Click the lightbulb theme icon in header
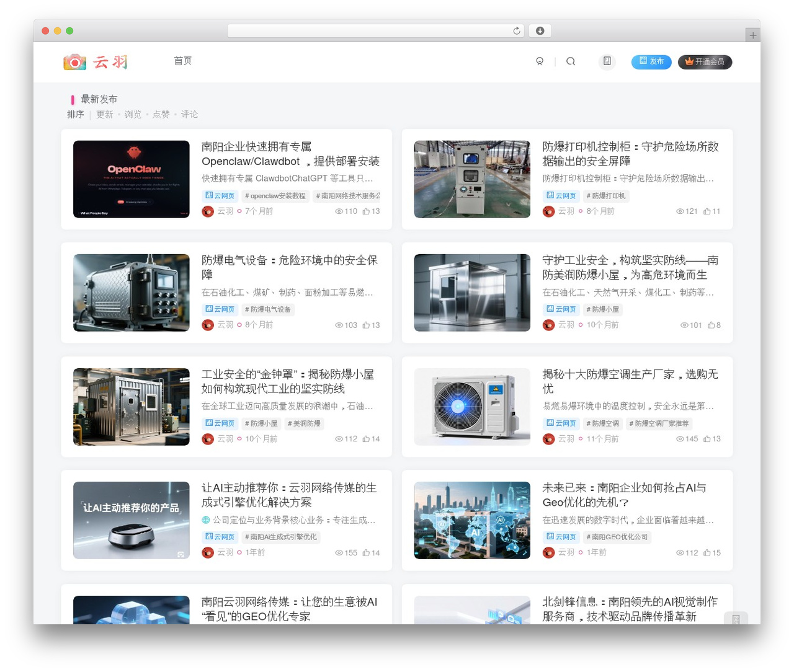Screen dimensions: 794x672 point(540,61)
